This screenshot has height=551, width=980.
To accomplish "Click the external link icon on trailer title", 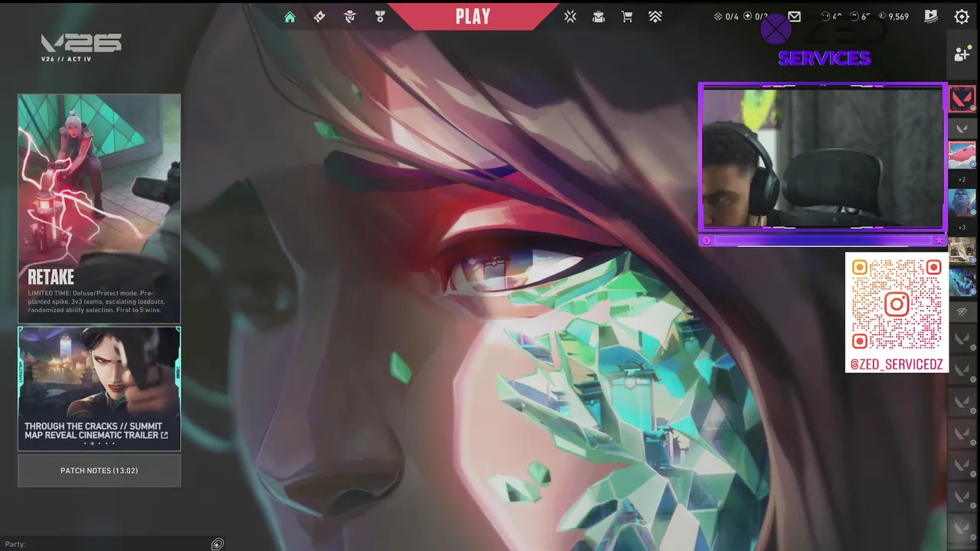I will [164, 435].
